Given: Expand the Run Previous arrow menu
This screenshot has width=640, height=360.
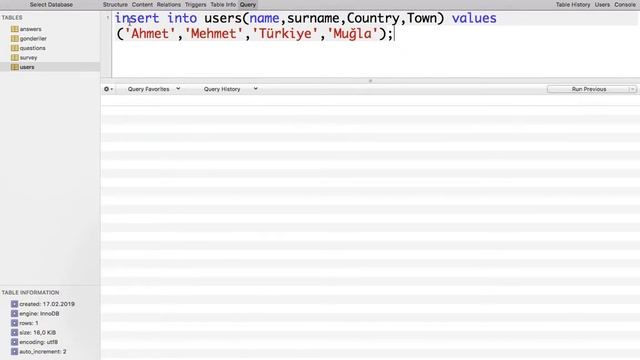Looking at the screenshot, I should pyautogui.click(x=633, y=89).
